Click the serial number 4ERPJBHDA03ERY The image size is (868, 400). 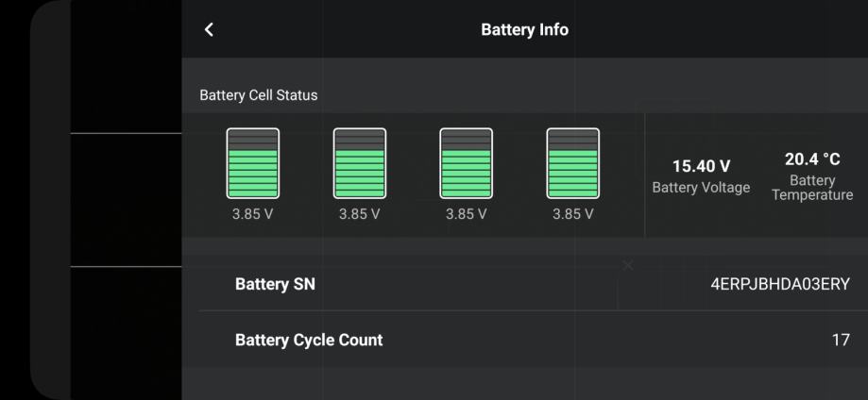click(780, 284)
